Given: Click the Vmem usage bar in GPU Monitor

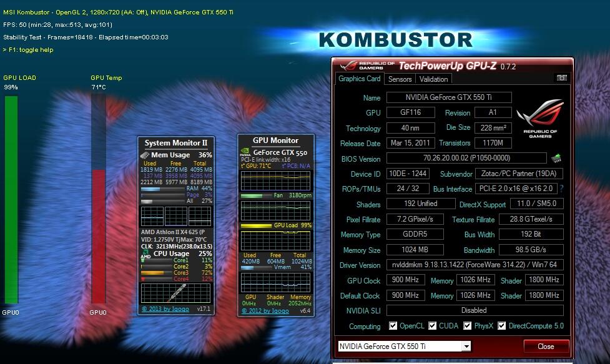Looking at the screenshot, I should coord(257,268).
